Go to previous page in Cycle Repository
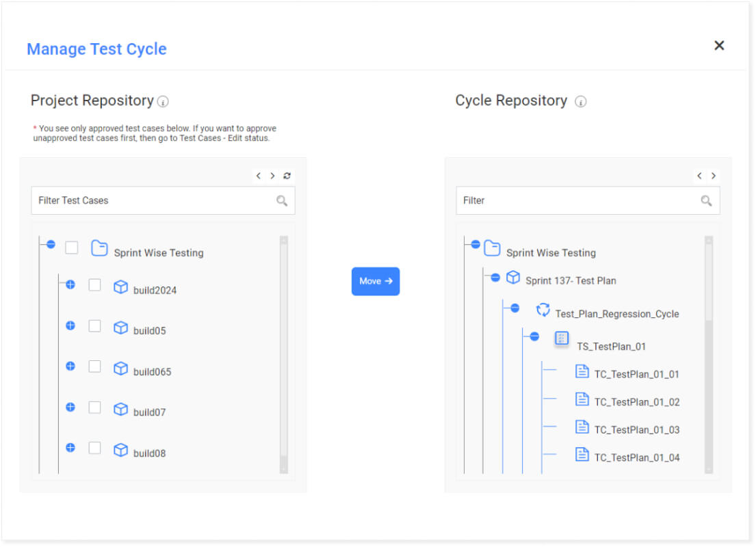 699,176
